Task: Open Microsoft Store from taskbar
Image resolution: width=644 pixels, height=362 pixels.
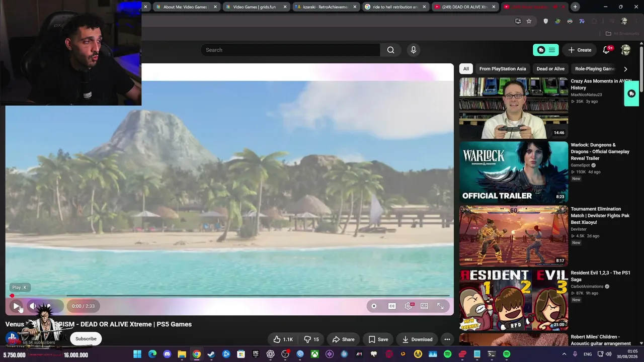Action: click(x=241, y=354)
